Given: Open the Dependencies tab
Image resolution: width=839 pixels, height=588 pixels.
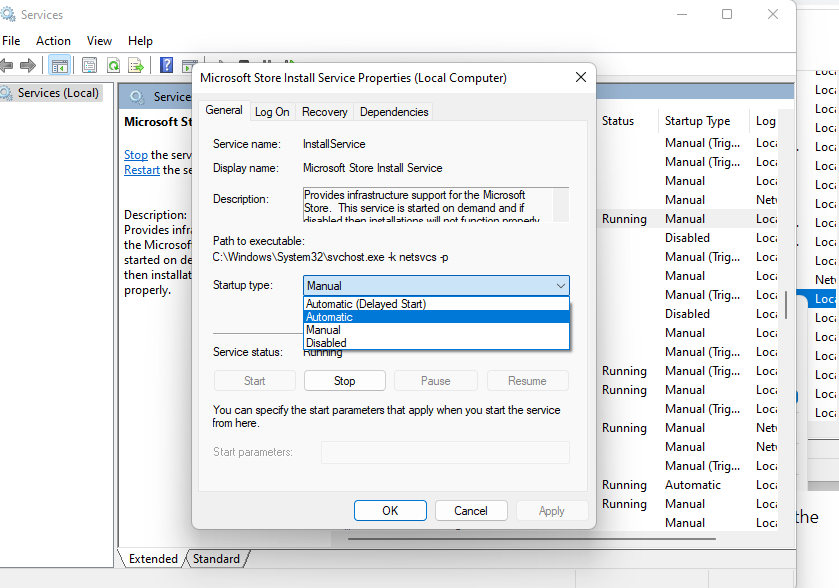Looking at the screenshot, I should tap(394, 112).
